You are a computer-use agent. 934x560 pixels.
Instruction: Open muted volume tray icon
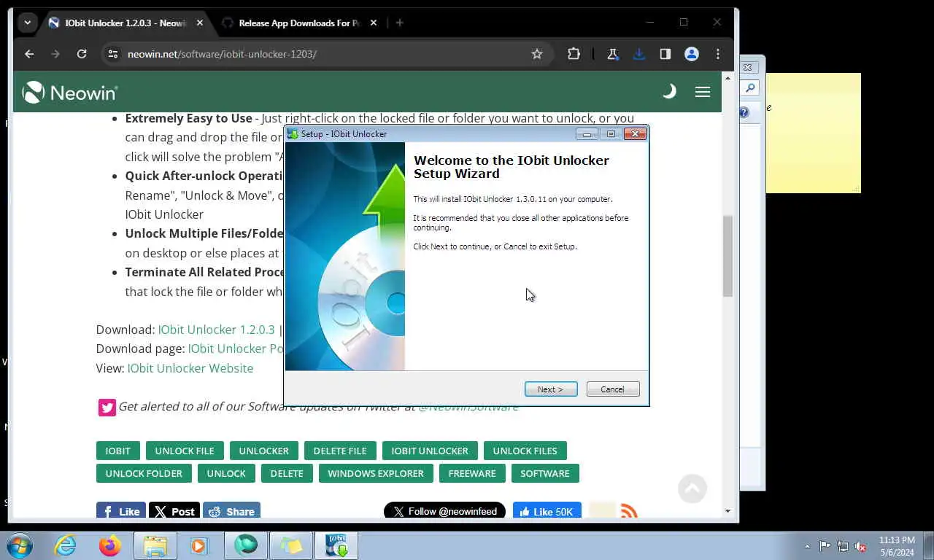(861, 545)
